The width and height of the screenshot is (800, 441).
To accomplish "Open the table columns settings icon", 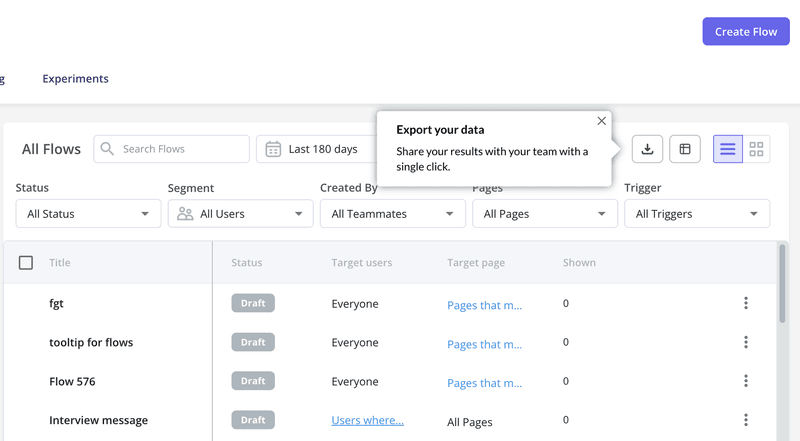I will click(x=685, y=149).
